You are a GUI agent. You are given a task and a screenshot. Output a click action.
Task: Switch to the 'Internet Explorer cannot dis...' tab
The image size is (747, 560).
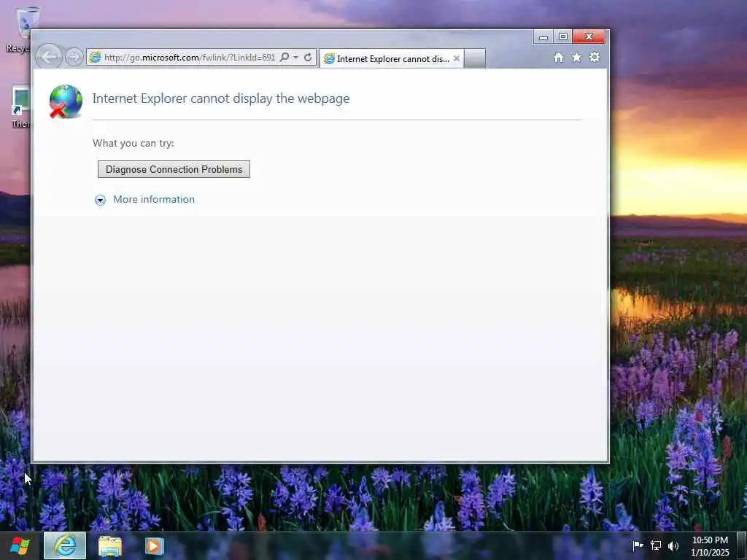(x=391, y=58)
